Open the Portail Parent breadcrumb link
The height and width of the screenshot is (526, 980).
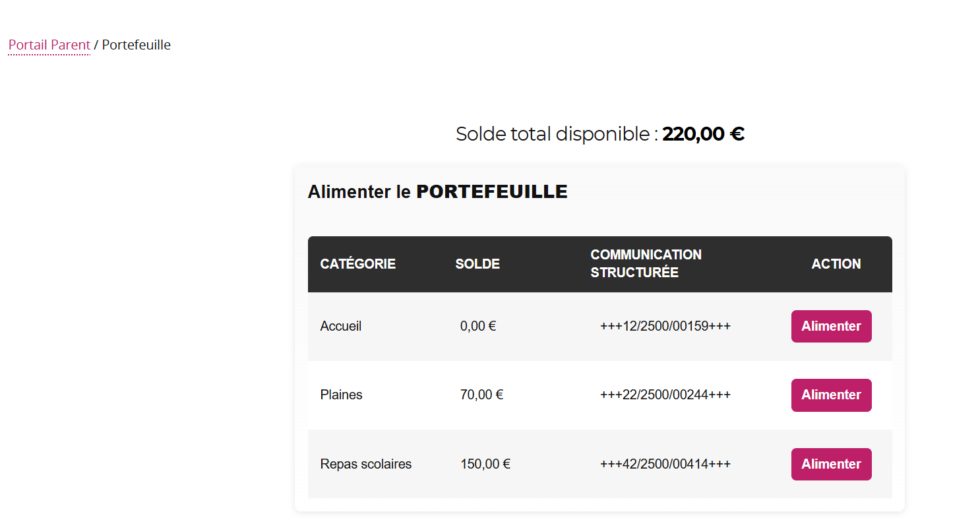(x=49, y=45)
